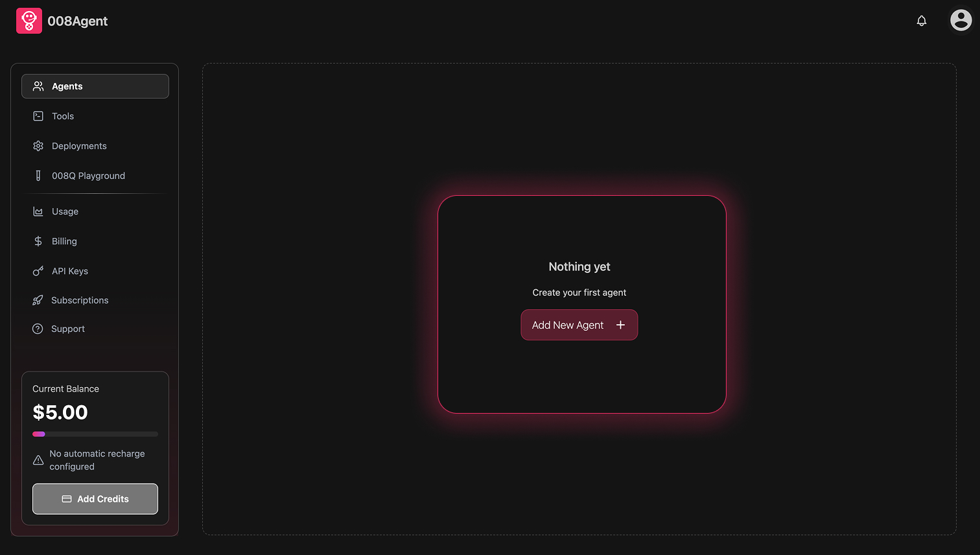Click the recharge warning triangle icon
This screenshot has width=980, height=555.
[x=38, y=460]
